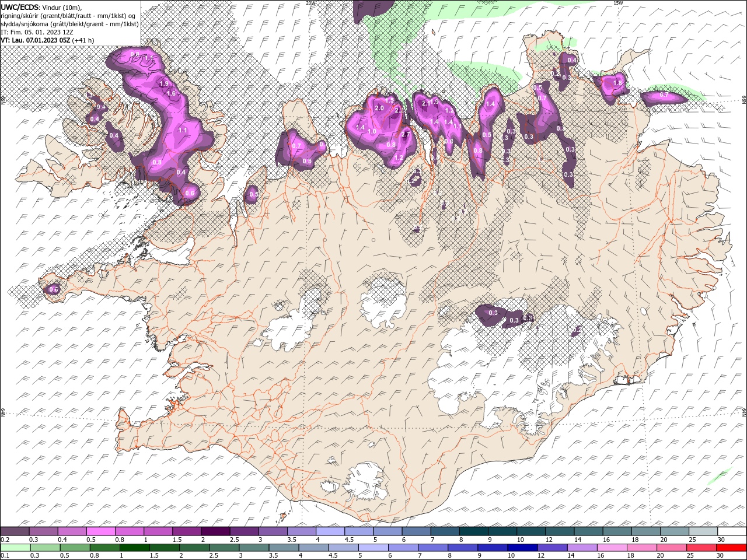Pick the darkest green swatch between 1 and 1.5
The width and height of the screenshot is (747, 560).
click(x=134, y=548)
